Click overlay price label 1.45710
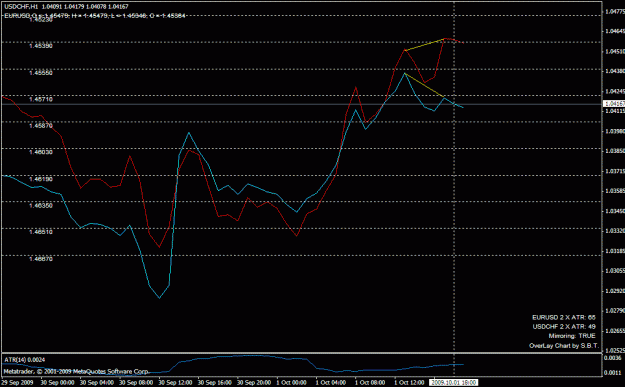 pyautogui.click(x=41, y=99)
